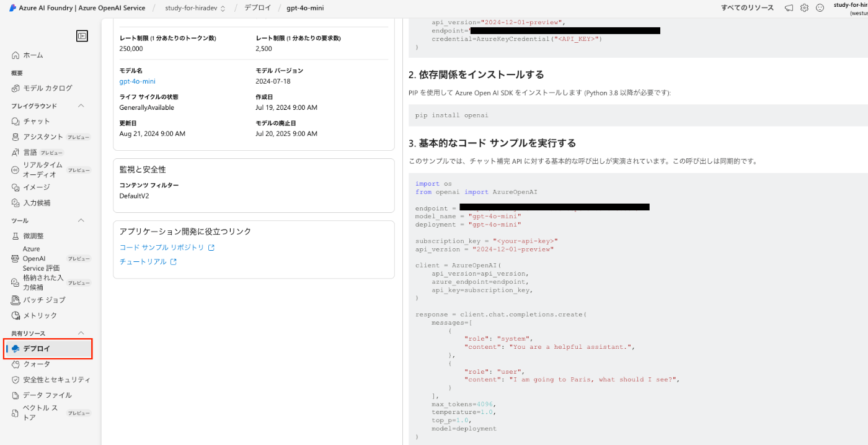The width and height of the screenshot is (868, 445).
Task: Click the 格納された入力候補 icon
Action: click(x=15, y=282)
